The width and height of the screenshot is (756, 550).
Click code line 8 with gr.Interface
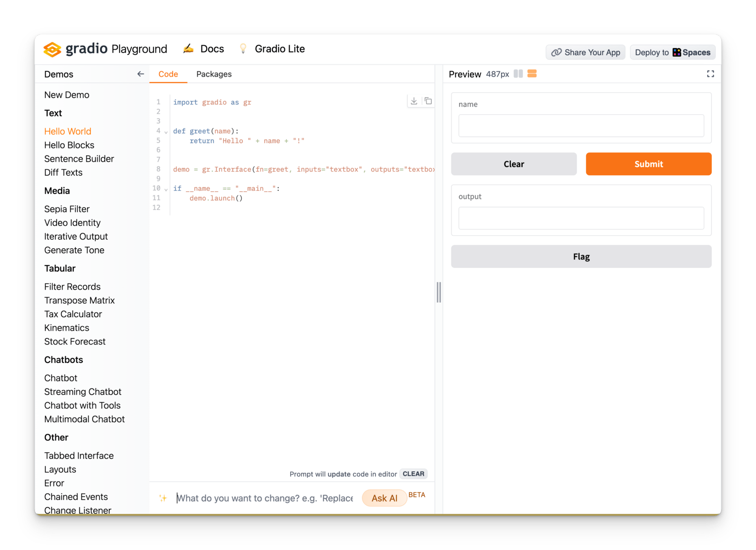click(303, 169)
